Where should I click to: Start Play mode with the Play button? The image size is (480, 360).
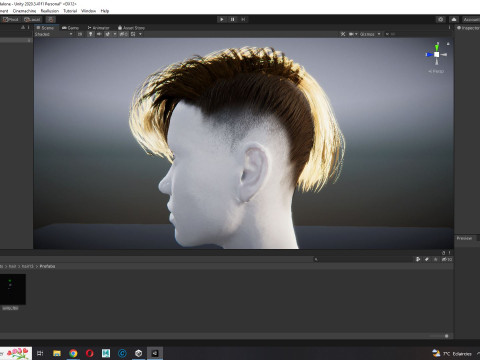click(222, 19)
